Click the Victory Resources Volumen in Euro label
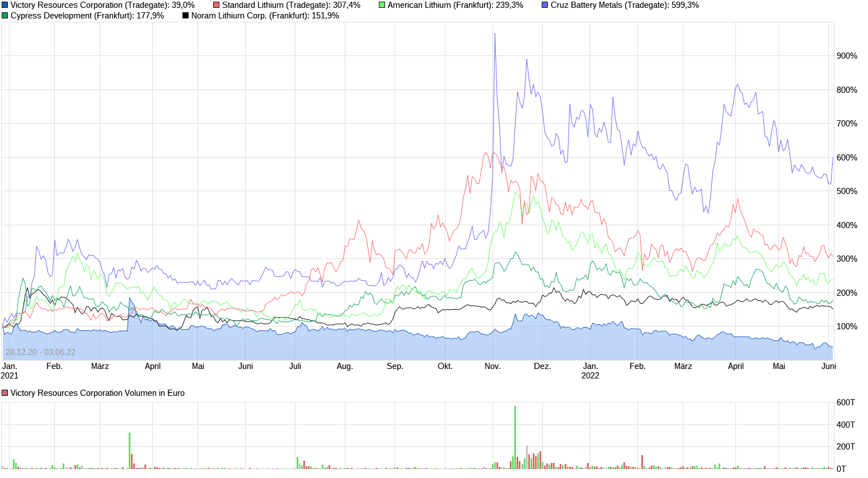Image resolution: width=868 pixels, height=478 pixels. (98, 393)
